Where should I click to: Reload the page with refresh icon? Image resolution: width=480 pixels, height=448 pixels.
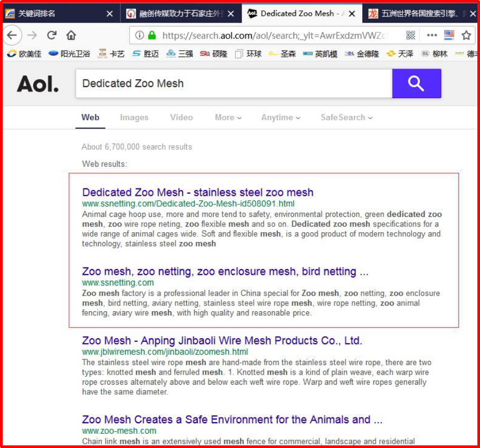coord(52,35)
